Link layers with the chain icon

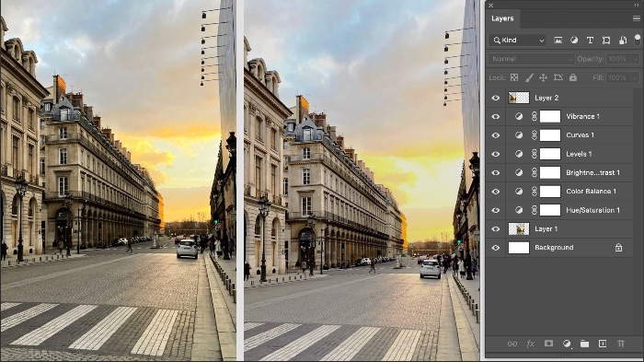click(x=512, y=344)
